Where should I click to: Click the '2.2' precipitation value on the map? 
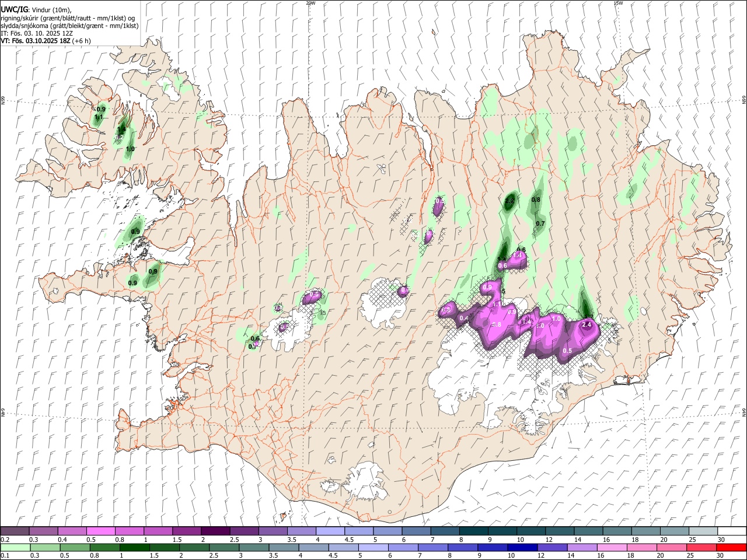click(509, 201)
